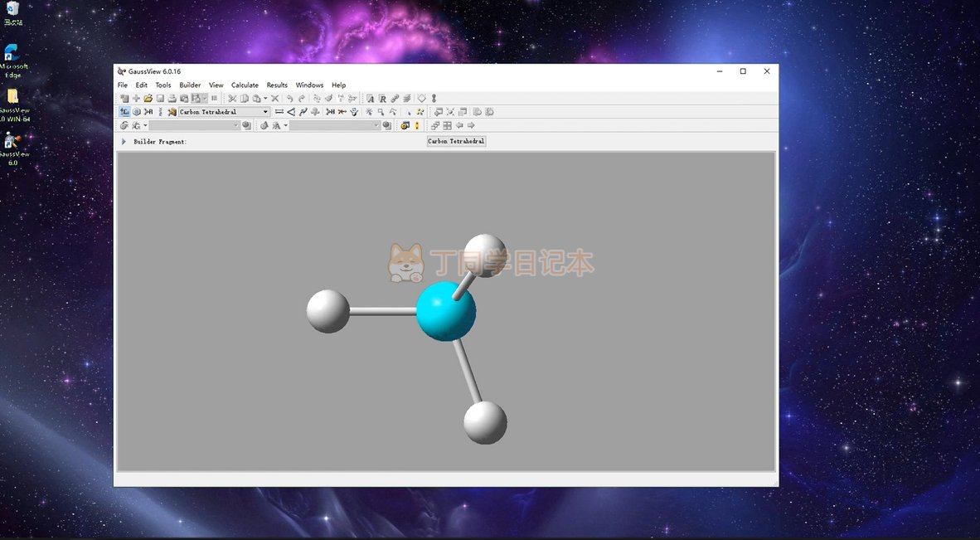This screenshot has height=540, width=980.
Task: Click the Carbon Tetrahedral fragment button
Action: (x=456, y=142)
